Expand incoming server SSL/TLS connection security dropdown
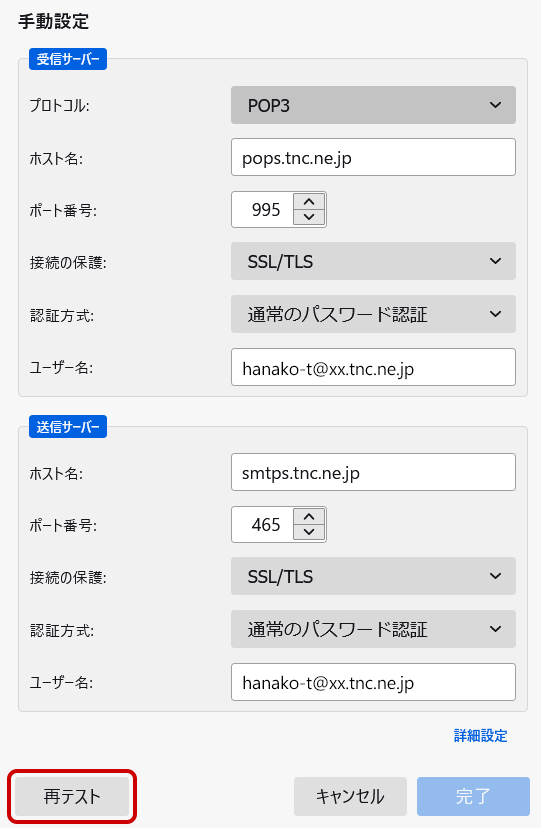 (x=373, y=261)
